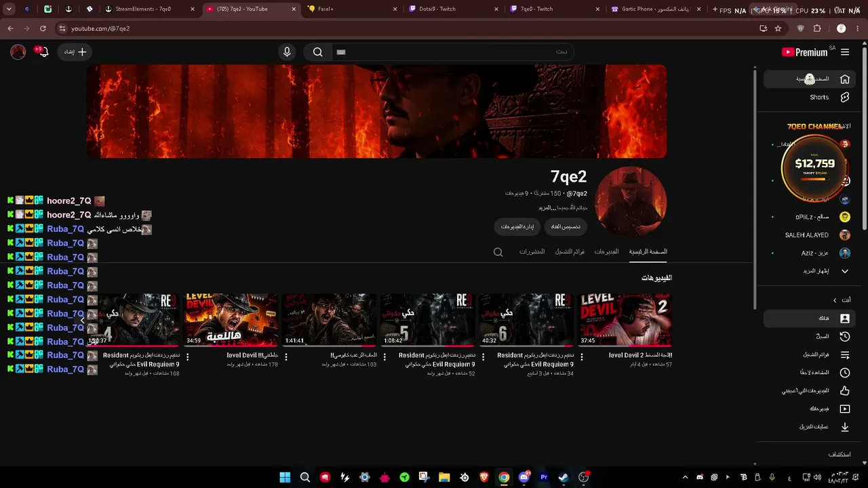Screen dimensions: 868x488
Task: Click the address bar URL
Action: [100, 28]
